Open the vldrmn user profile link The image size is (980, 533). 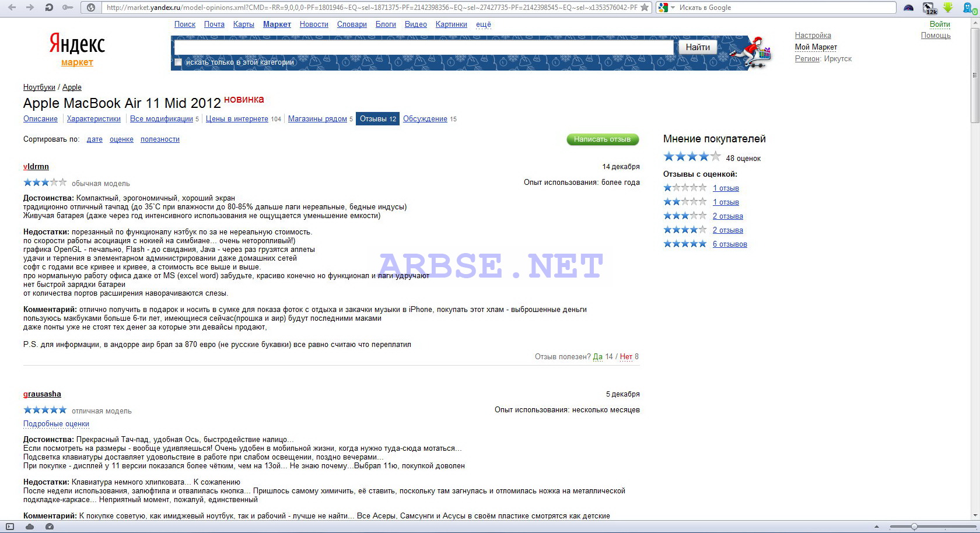(36, 167)
